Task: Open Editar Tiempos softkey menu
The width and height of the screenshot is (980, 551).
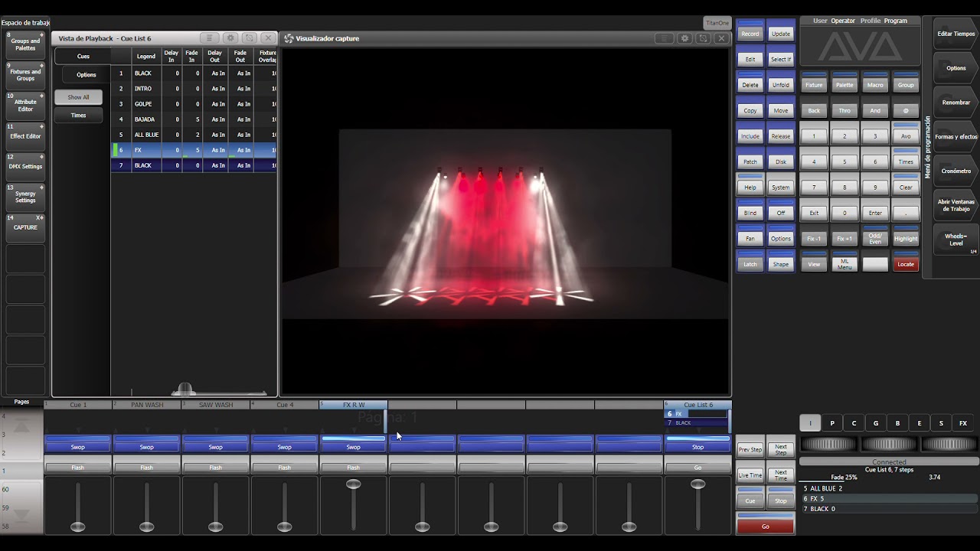Action: (955, 34)
